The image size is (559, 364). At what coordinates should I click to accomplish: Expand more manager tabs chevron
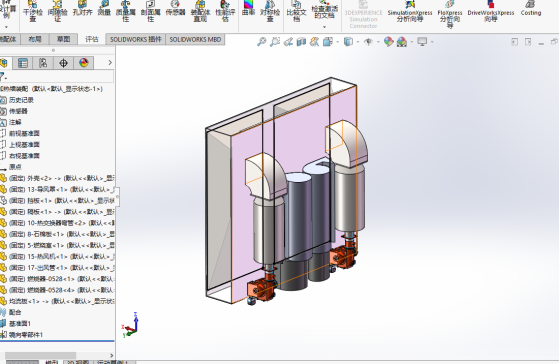110,63
